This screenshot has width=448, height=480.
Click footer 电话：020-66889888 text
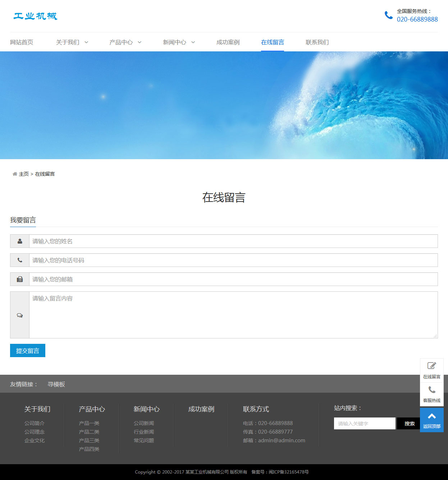(268, 423)
